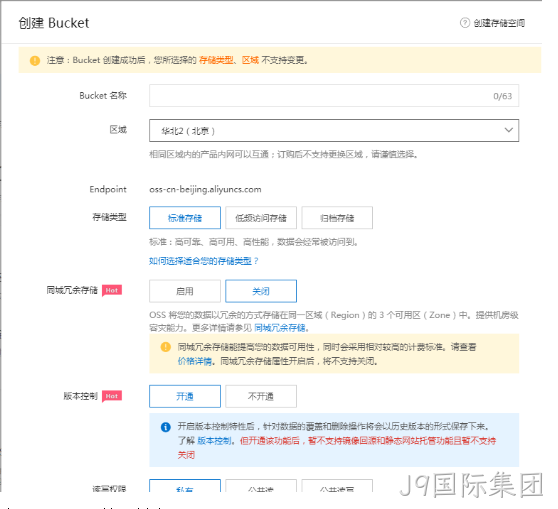Screen dimensions: 558x509
Task: Click the orange 存储类型 text in top notice
Action: click(216, 60)
